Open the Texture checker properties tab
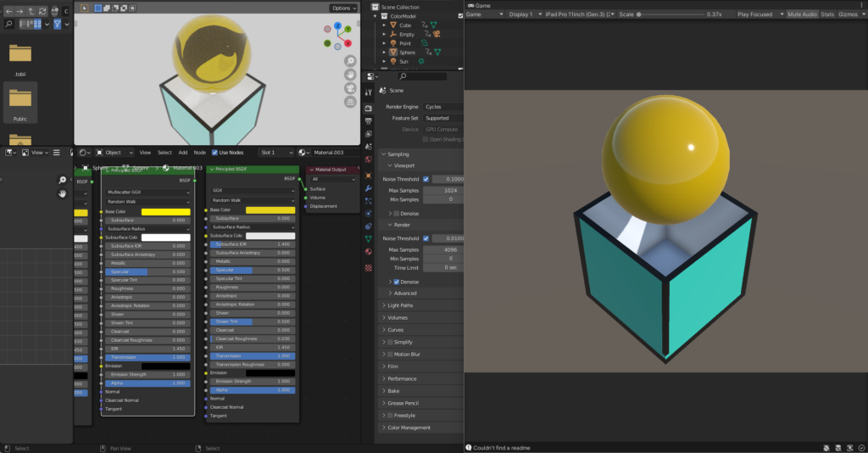This screenshot has height=453, width=868. (x=369, y=268)
